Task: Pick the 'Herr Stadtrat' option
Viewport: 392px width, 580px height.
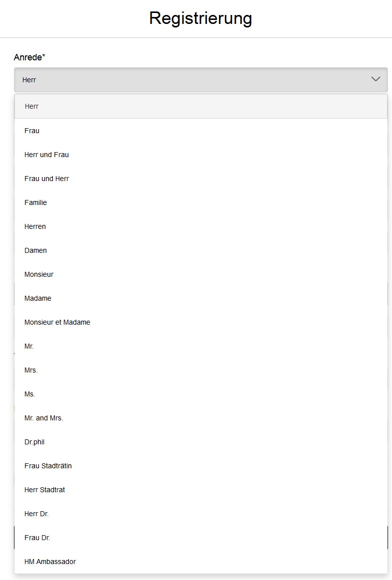Action: click(201, 490)
